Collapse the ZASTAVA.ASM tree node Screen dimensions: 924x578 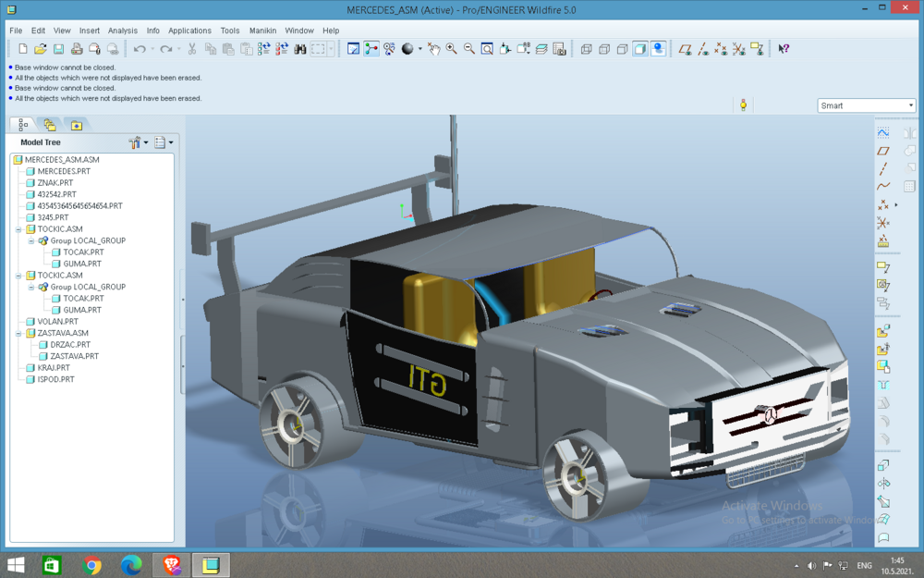tap(18, 333)
